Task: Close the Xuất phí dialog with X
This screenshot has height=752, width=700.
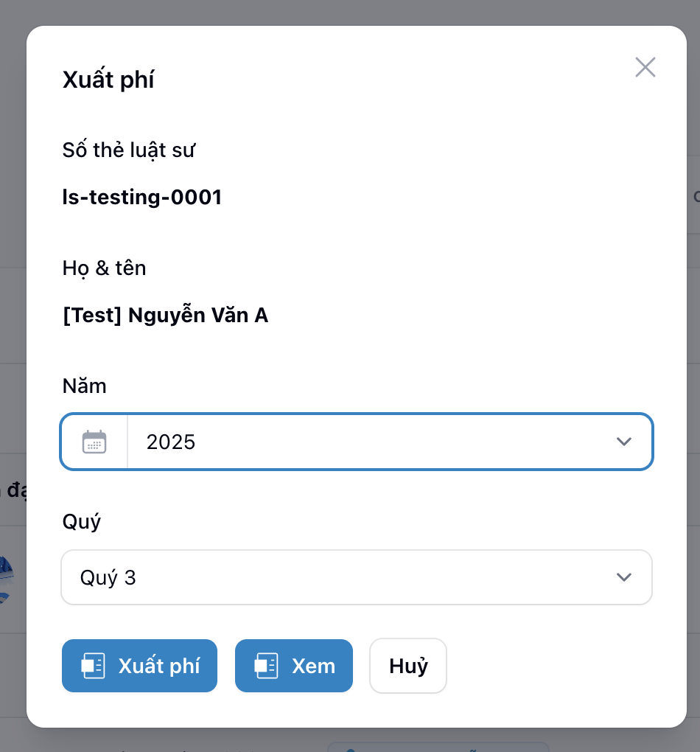Action: pyautogui.click(x=645, y=68)
